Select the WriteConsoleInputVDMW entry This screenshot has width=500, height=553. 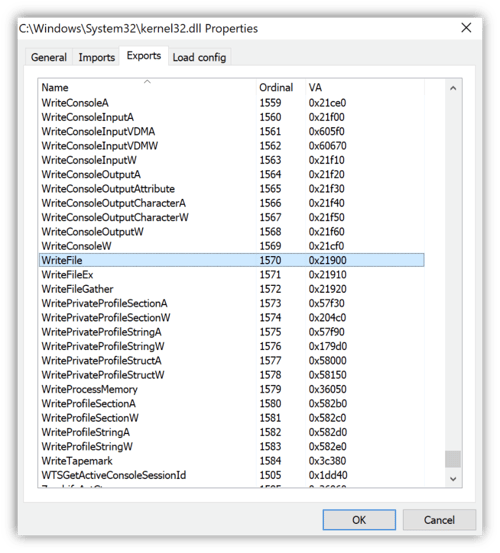(231, 146)
